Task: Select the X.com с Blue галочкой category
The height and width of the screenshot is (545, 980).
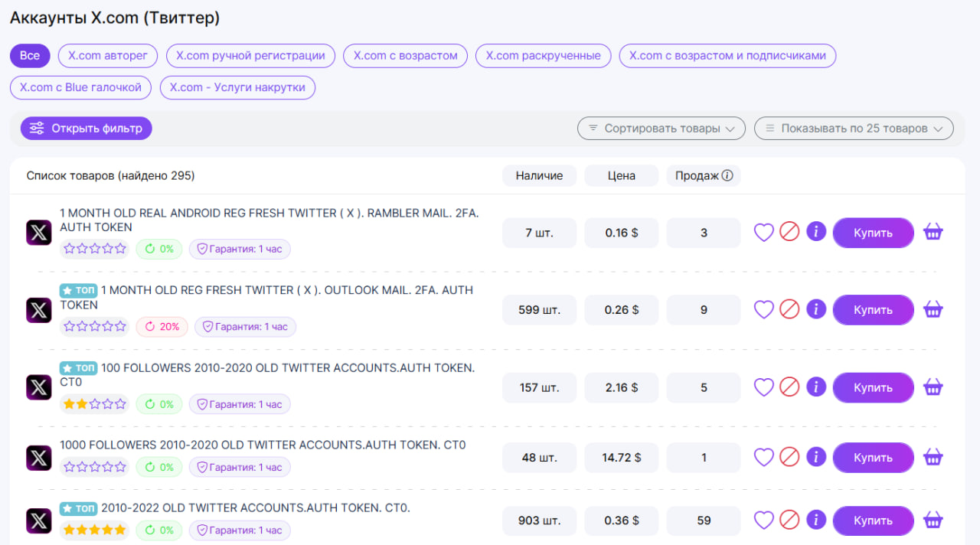Action: pos(81,87)
